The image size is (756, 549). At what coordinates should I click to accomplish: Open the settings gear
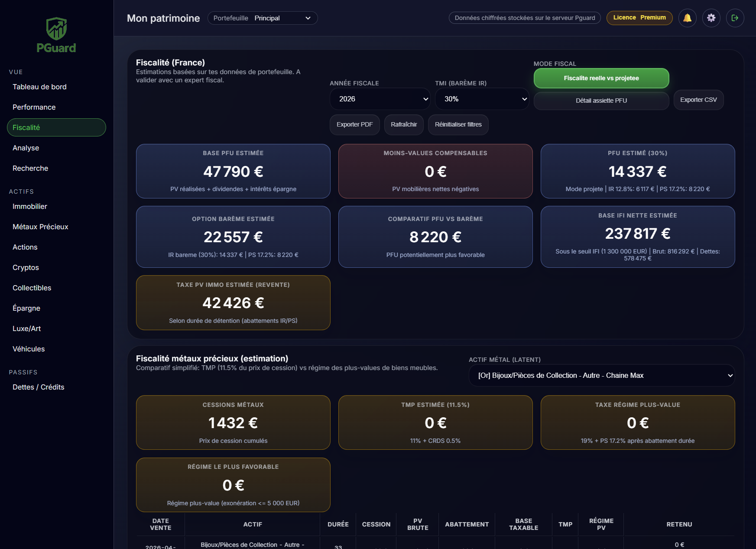coord(711,18)
